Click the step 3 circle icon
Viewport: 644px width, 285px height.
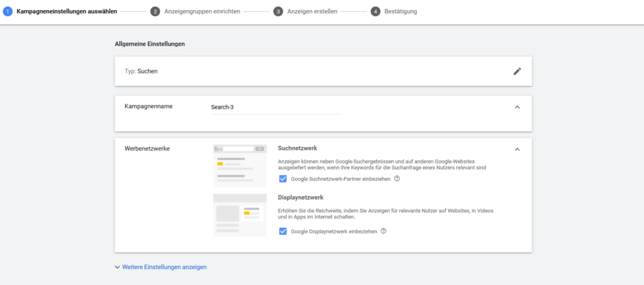278,11
